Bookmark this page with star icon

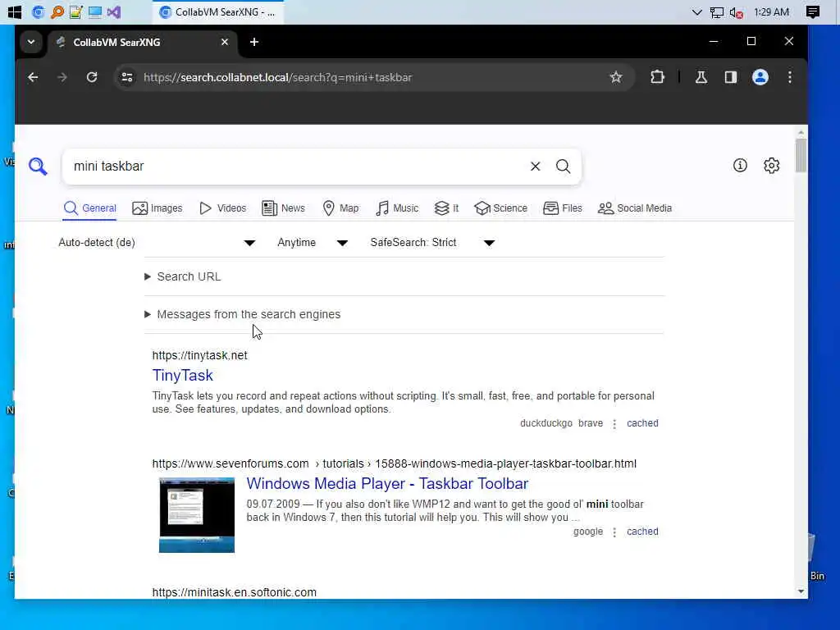coord(616,77)
